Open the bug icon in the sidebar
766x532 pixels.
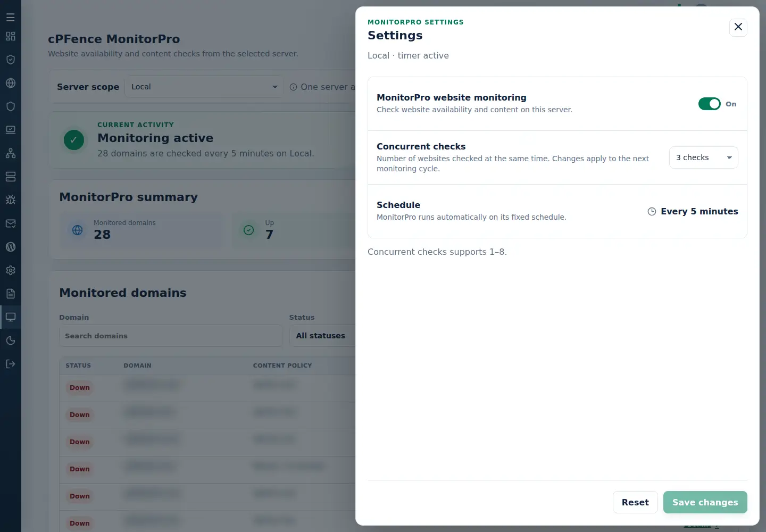tap(11, 200)
